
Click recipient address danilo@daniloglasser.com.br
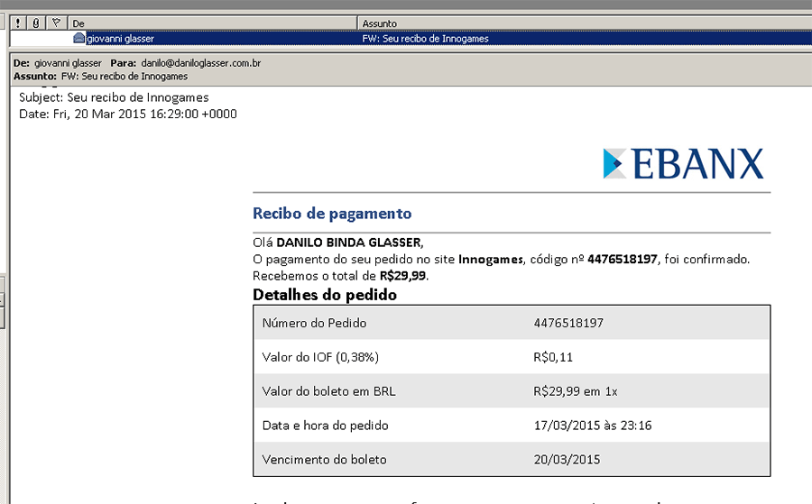coord(201,63)
